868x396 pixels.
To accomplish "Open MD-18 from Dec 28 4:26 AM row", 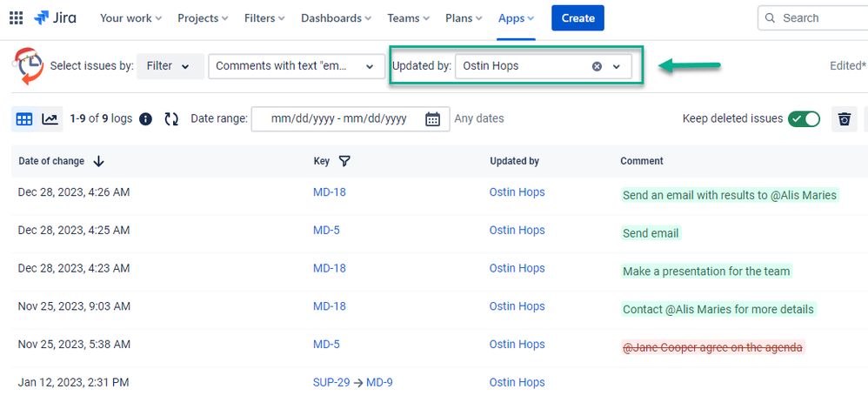I will click(330, 192).
